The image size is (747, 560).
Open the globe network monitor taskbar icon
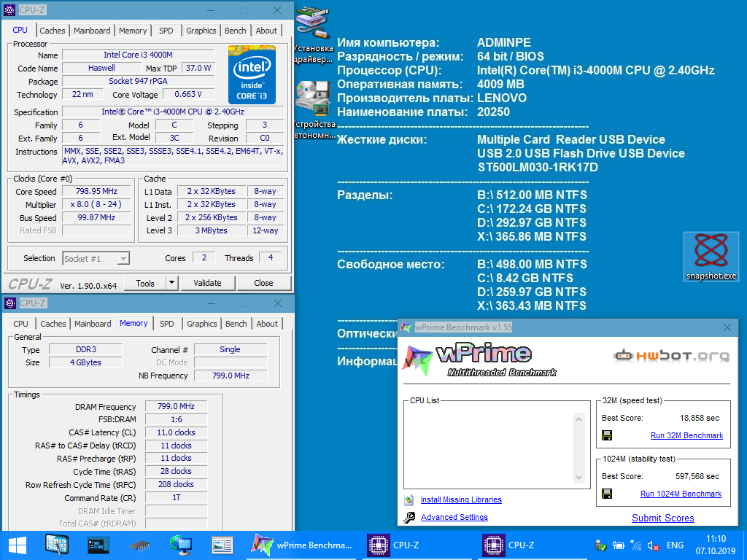181,545
